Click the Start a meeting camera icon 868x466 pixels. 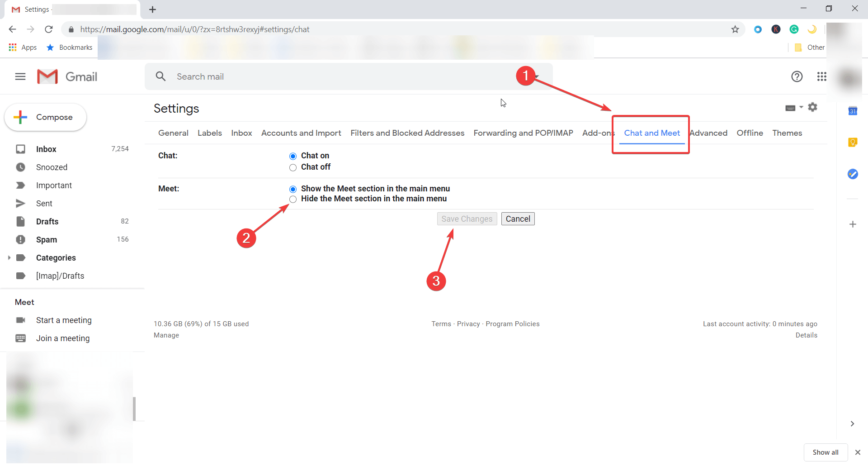point(20,320)
